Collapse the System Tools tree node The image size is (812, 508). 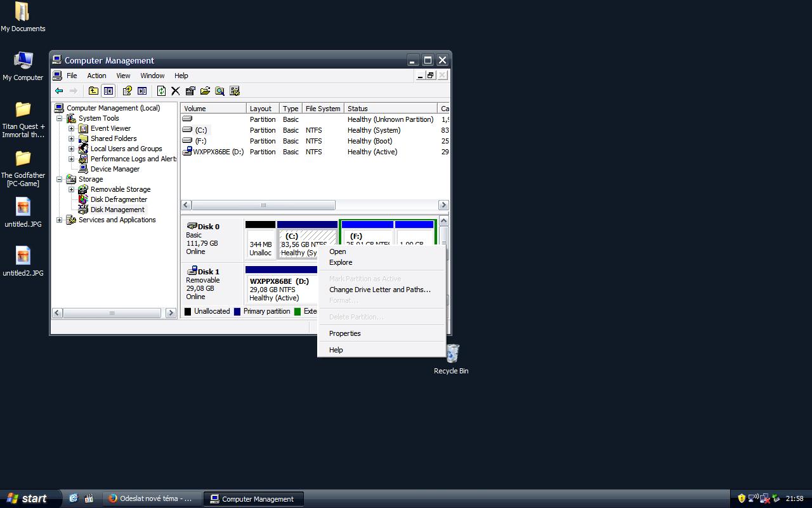[x=60, y=118]
